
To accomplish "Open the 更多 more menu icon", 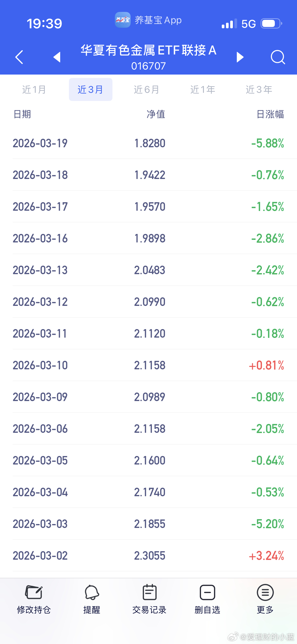I will coord(265,592).
